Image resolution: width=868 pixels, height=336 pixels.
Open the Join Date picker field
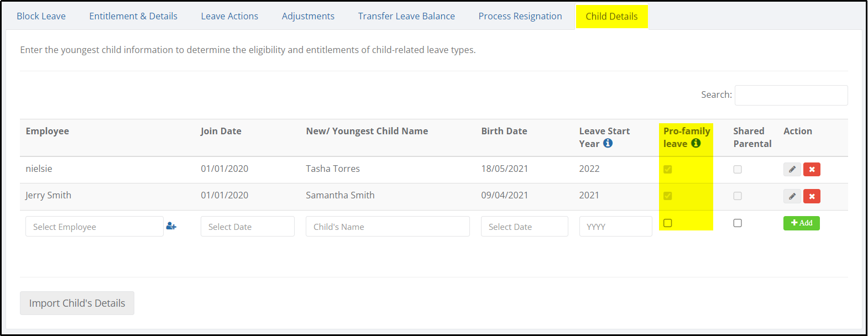point(248,227)
